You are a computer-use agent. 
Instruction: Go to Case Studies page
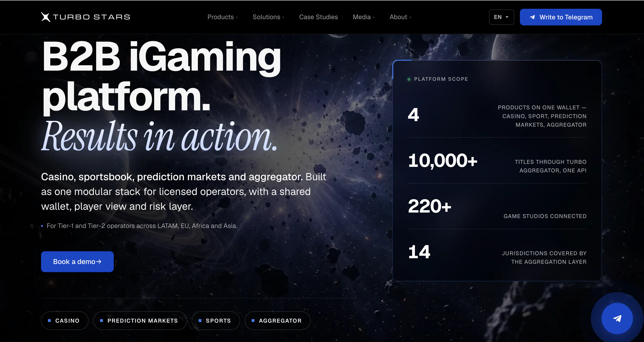tap(318, 17)
